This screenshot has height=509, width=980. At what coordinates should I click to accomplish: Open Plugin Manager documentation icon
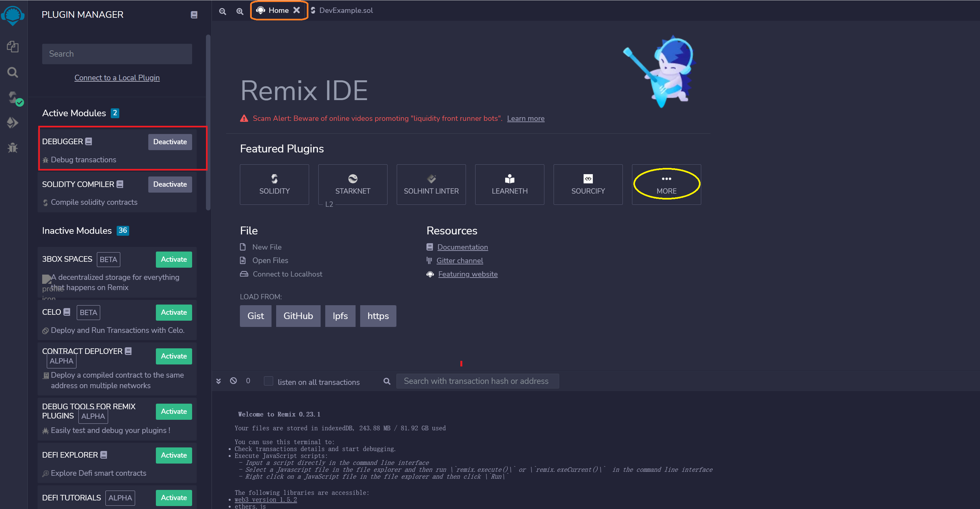194,15
